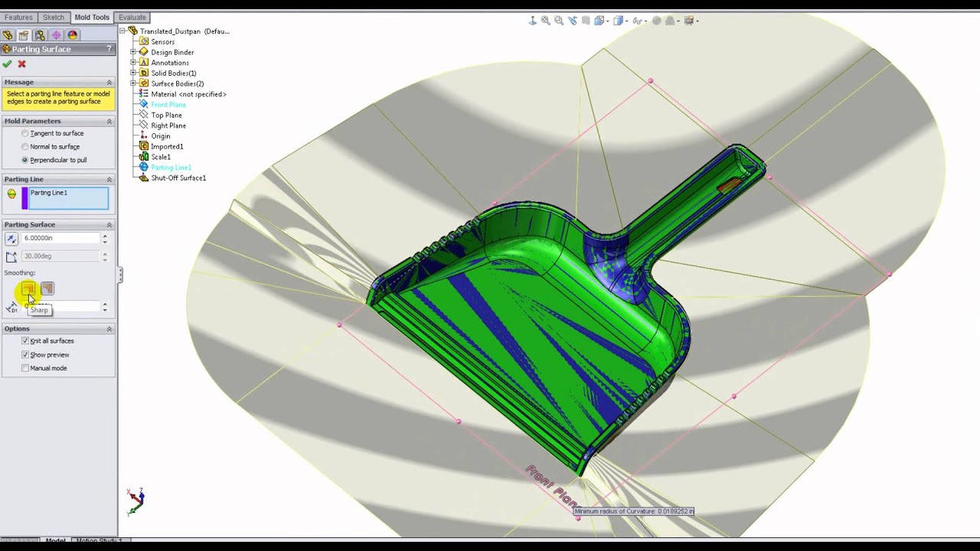Select Parting Line1 in the feature tree

pos(171,168)
